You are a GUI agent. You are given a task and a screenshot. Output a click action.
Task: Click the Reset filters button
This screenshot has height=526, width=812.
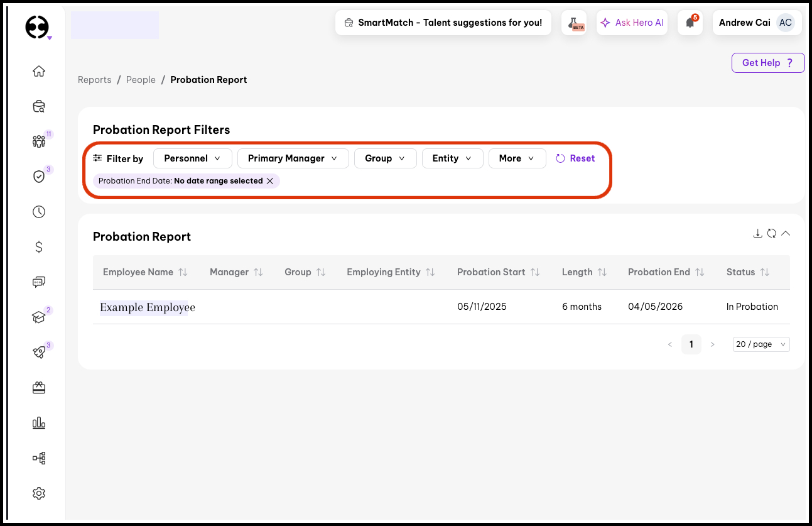(575, 158)
